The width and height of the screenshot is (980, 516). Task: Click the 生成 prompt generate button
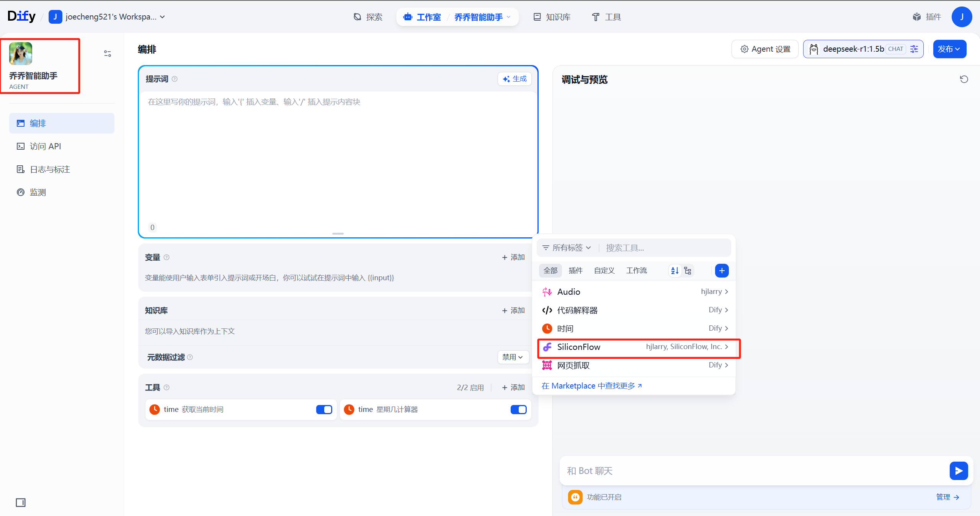(515, 79)
